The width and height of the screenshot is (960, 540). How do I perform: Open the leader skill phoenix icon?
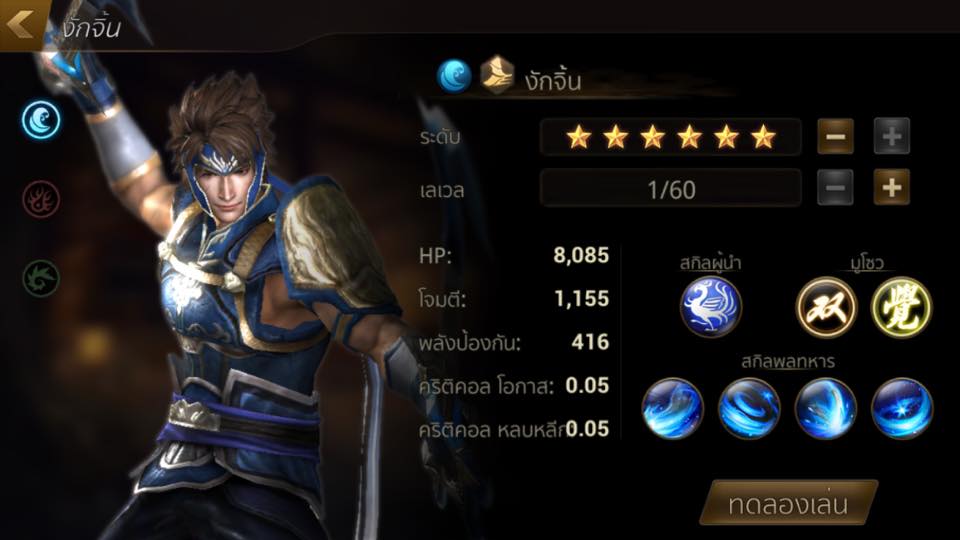[710, 307]
